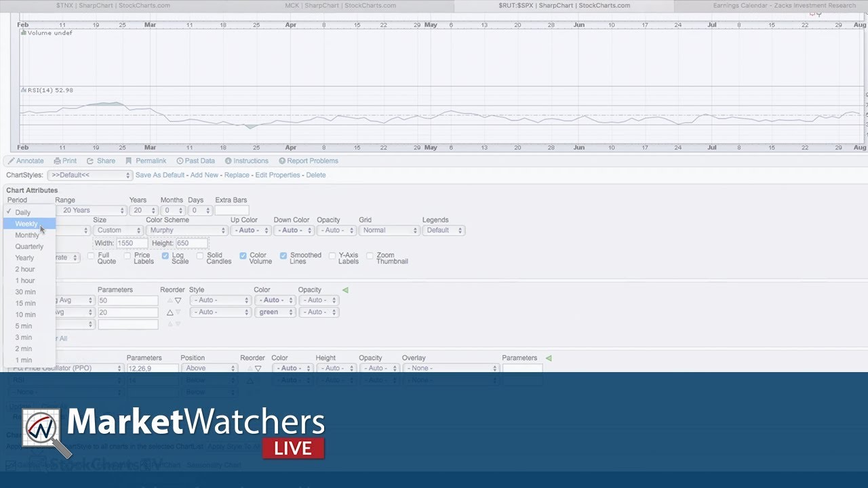This screenshot has width=868, height=488.
Task: Open Color Scheme Murphy dropdown
Action: coord(186,230)
